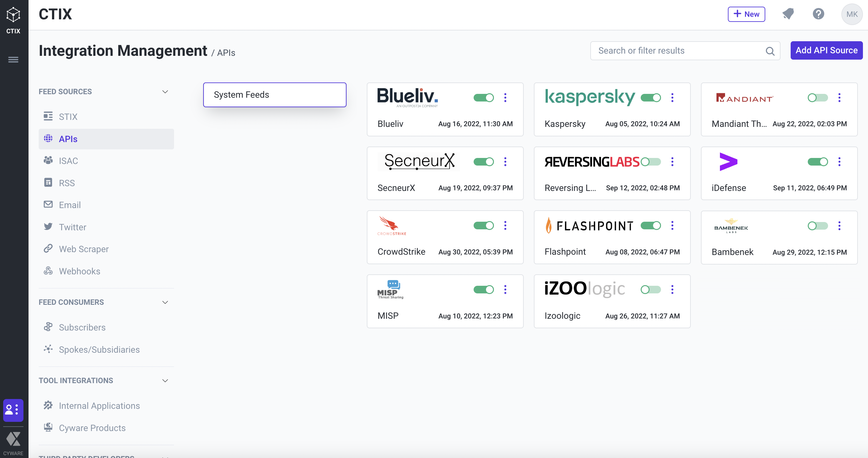Select the System Feeds tab
The width and height of the screenshot is (868, 458).
point(275,94)
